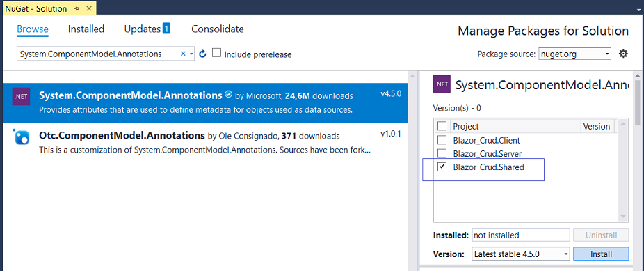
Task: Click the Updates count badge
Action: coord(166,29)
